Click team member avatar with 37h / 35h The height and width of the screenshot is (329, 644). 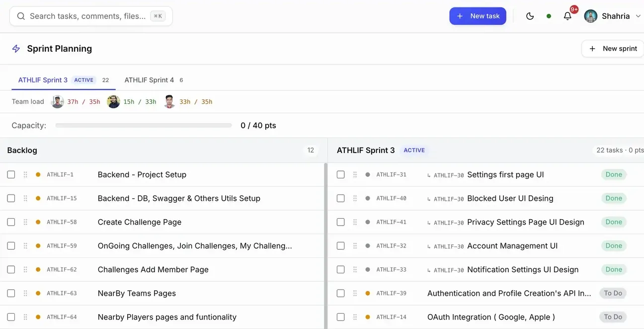[58, 101]
